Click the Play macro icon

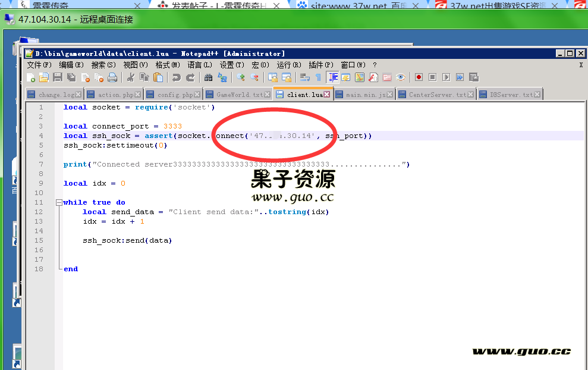pyautogui.click(x=446, y=77)
